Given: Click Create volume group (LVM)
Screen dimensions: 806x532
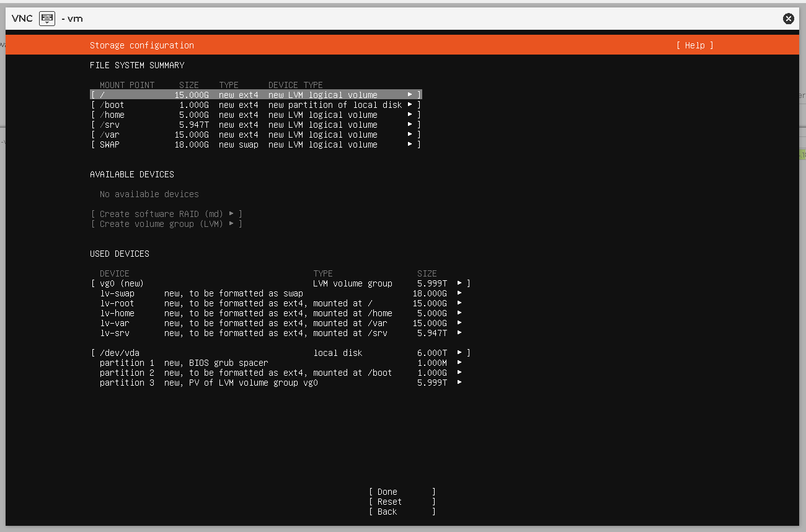Looking at the screenshot, I should click(x=166, y=224).
